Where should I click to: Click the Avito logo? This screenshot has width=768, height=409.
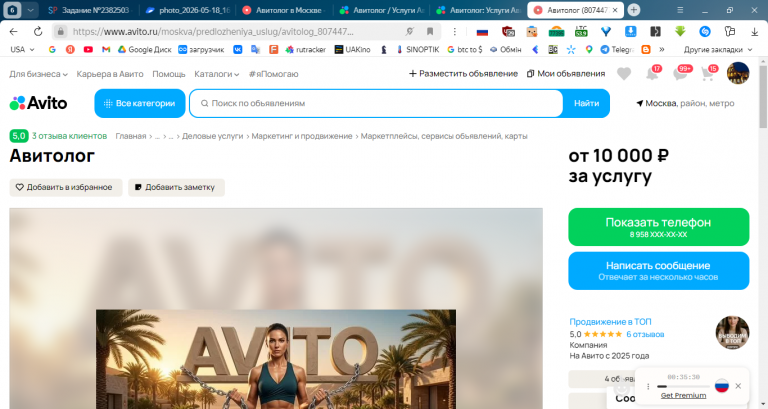[38, 103]
